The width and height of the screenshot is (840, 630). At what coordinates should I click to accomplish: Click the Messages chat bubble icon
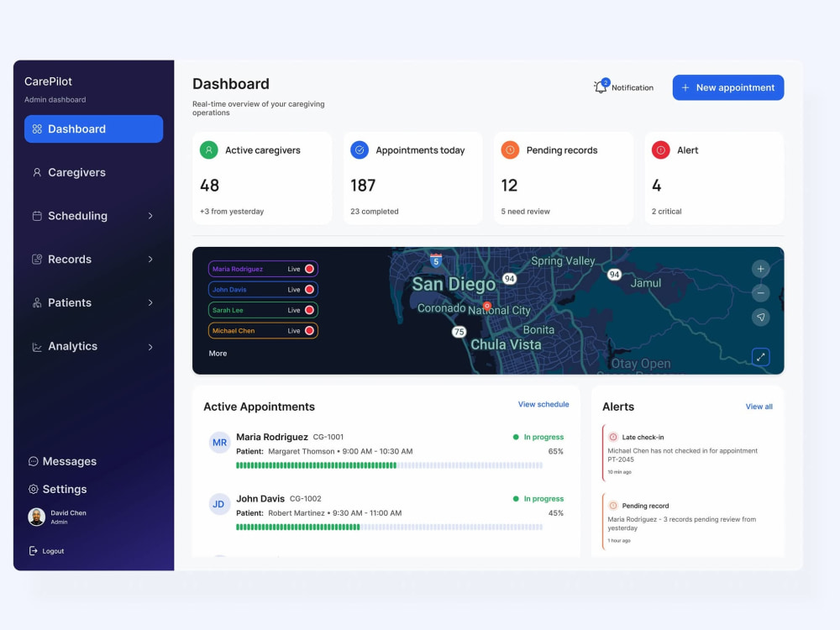(x=34, y=461)
